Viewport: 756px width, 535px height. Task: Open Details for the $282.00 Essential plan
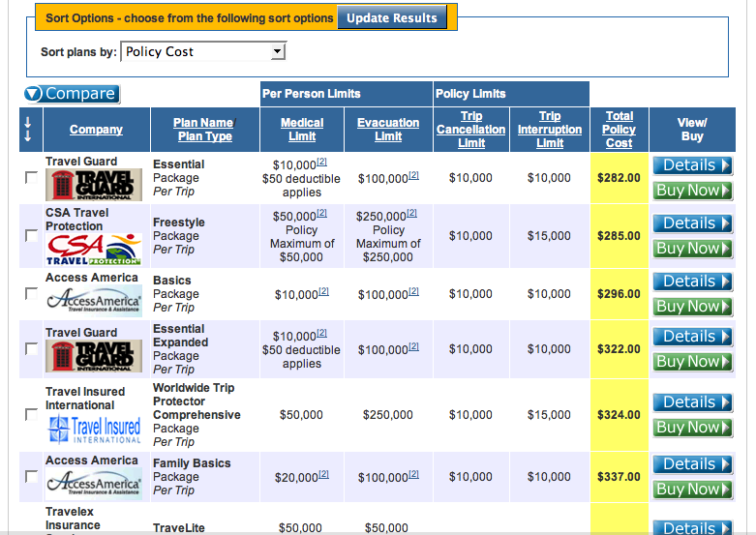(x=691, y=165)
